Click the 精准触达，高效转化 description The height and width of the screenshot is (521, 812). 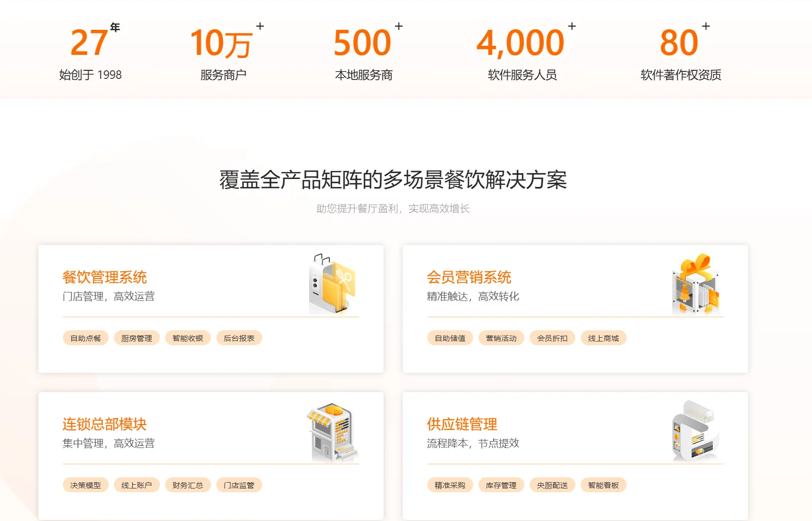coord(473,296)
